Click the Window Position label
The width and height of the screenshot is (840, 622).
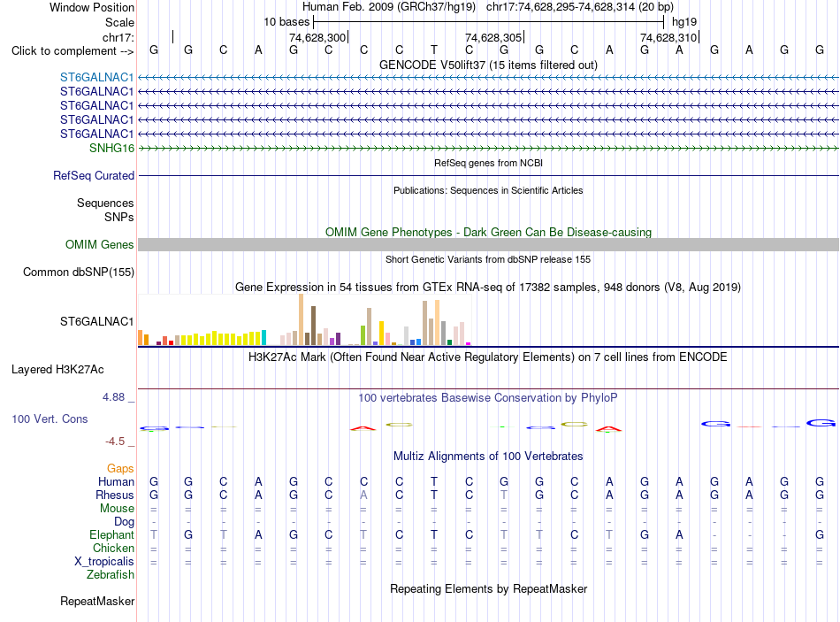(x=92, y=7)
